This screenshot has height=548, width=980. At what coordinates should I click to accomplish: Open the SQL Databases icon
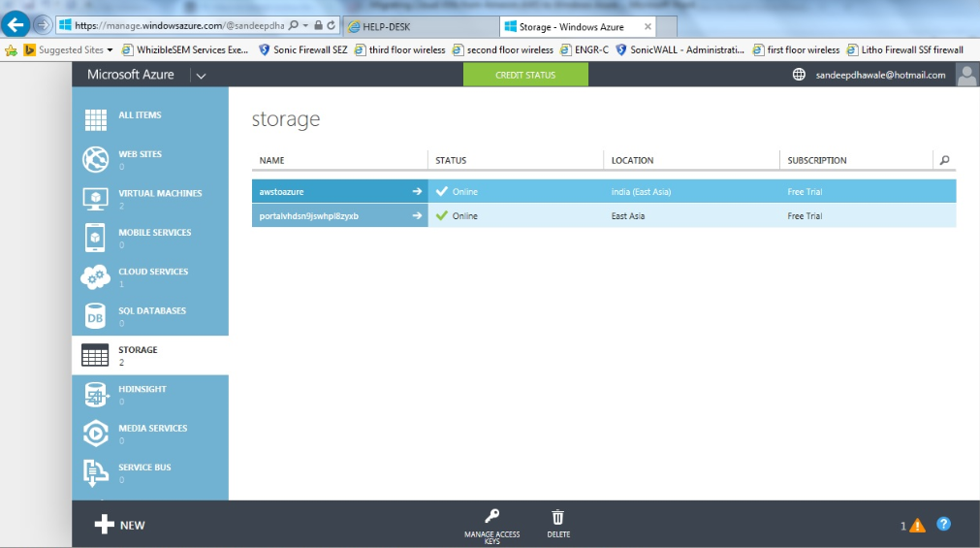pyautogui.click(x=95, y=316)
